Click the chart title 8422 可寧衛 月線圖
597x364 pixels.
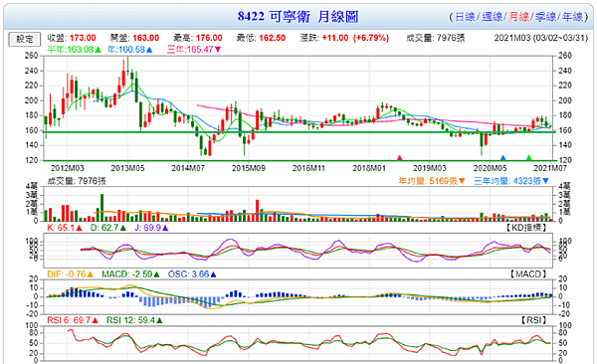pyautogui.click(x=298, y=16)
